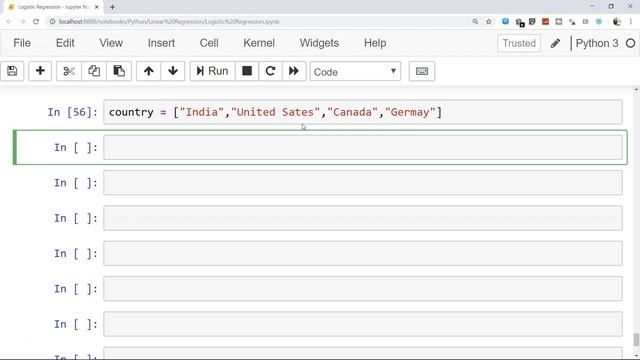The height and width of the screenshot is (360, 640).
Task: Click the kernel idle circle indicator
Action: (x=630, y=43)
